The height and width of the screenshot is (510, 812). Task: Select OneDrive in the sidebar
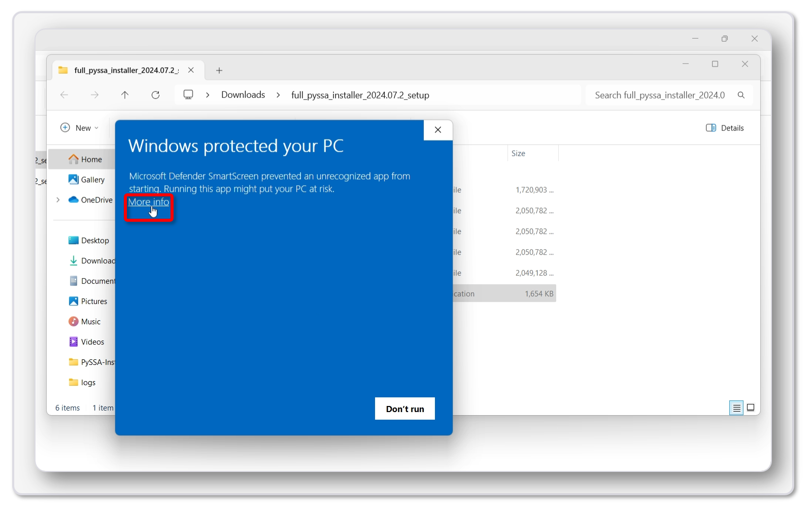(90, 200)
